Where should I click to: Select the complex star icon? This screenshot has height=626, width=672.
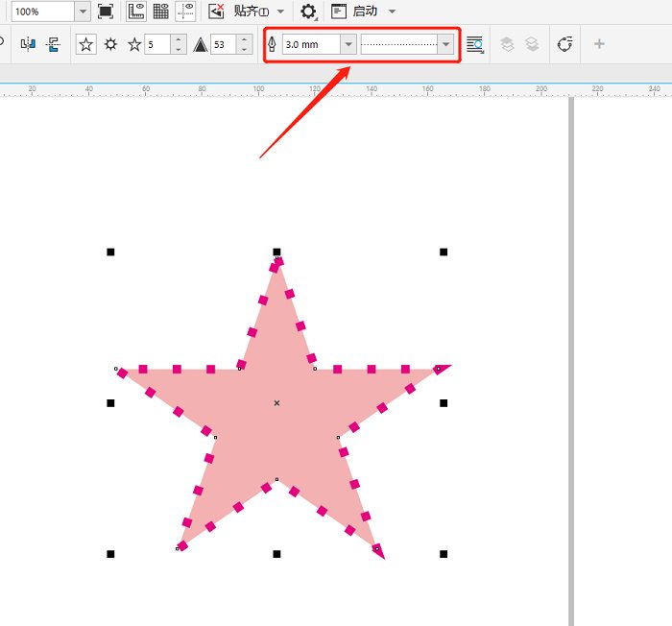(x=110, y=44)
